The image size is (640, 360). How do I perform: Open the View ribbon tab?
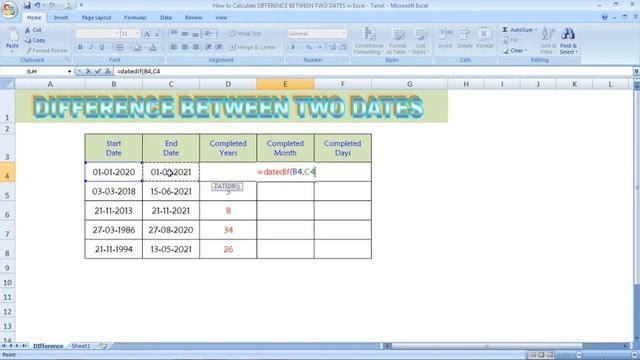(221, 18)
